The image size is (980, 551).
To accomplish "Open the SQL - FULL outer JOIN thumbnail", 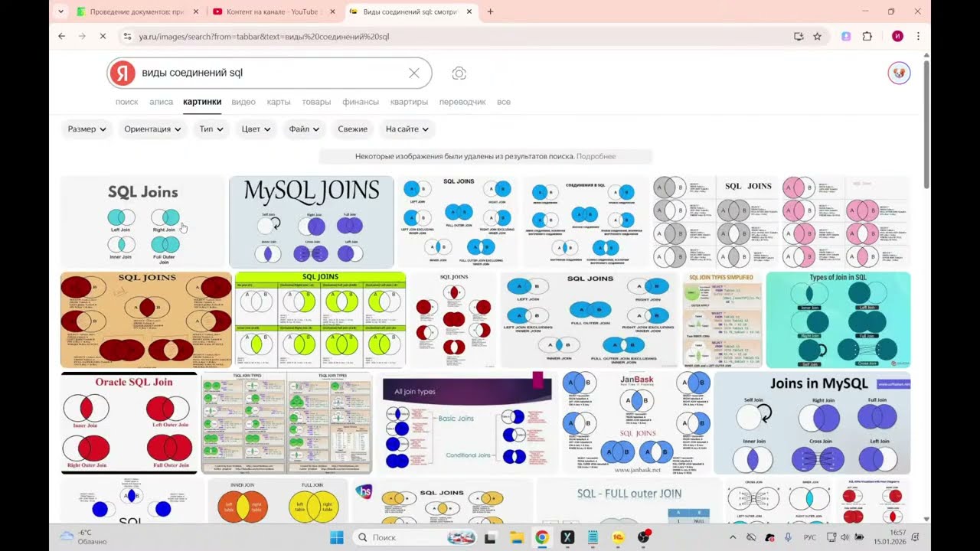I will pyautogui.click(x=629, y=501).
